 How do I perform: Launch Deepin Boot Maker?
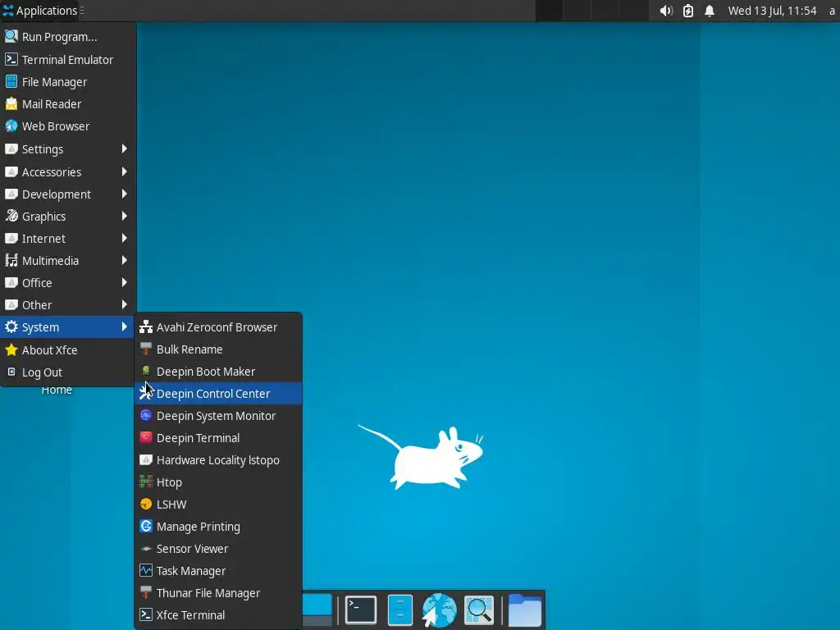click(218, 372)
